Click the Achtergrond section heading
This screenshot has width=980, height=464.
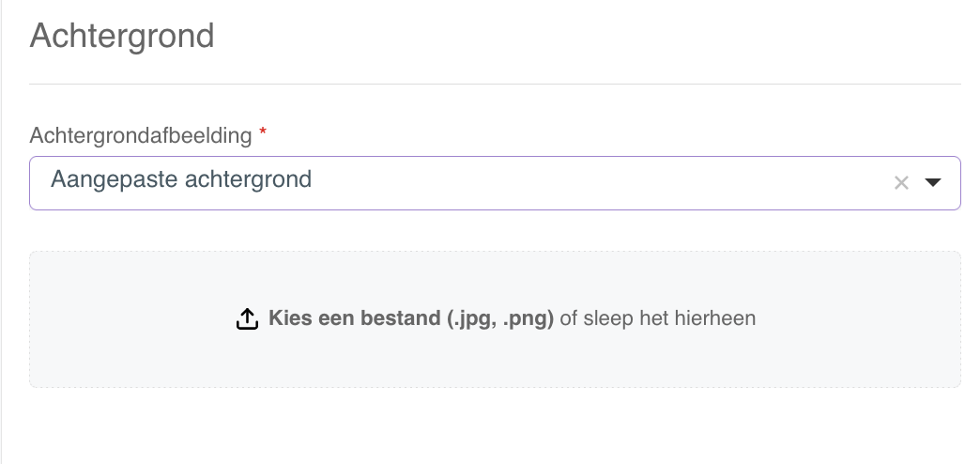122,36
